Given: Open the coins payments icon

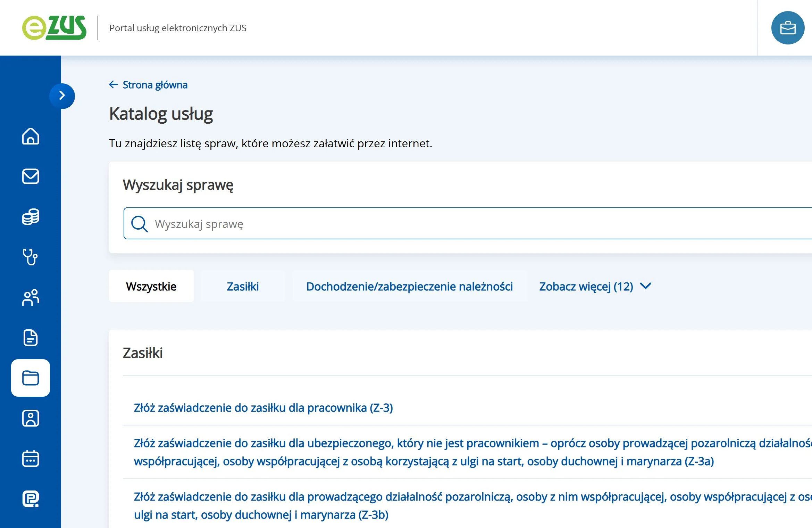Looking at the screenshot, I should click(x=31, y=217).
